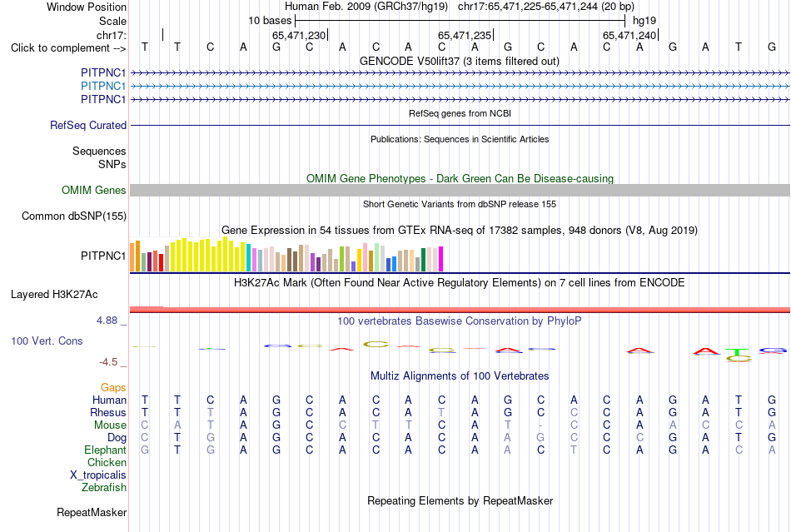Click the 'Common dbSNP(155)' track label
This screenshot has height=532, width=791.
(73, 216)
